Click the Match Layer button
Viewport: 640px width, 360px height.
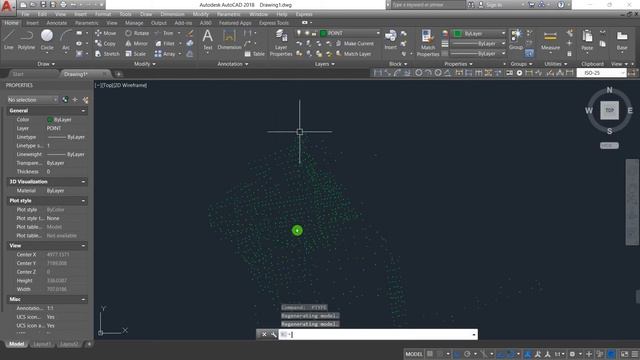click(353, 53)
